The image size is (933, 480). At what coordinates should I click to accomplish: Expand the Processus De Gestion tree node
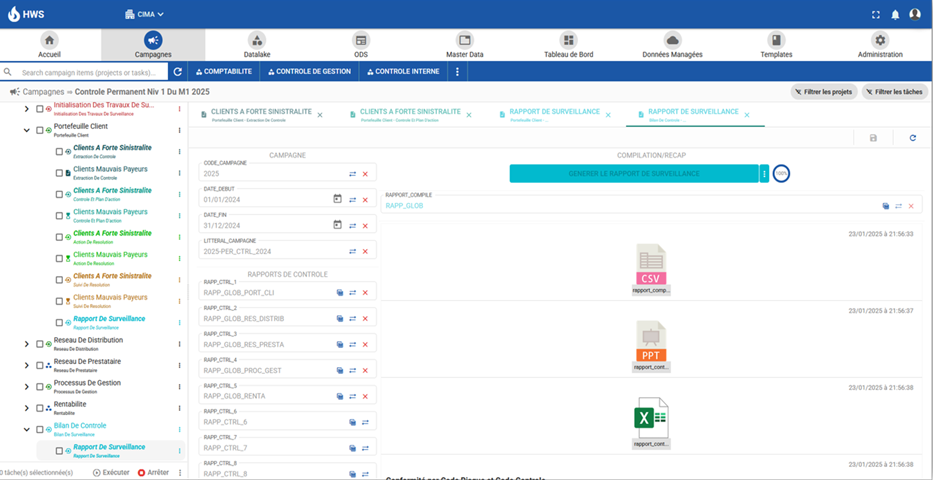click(x=27, y=386)
